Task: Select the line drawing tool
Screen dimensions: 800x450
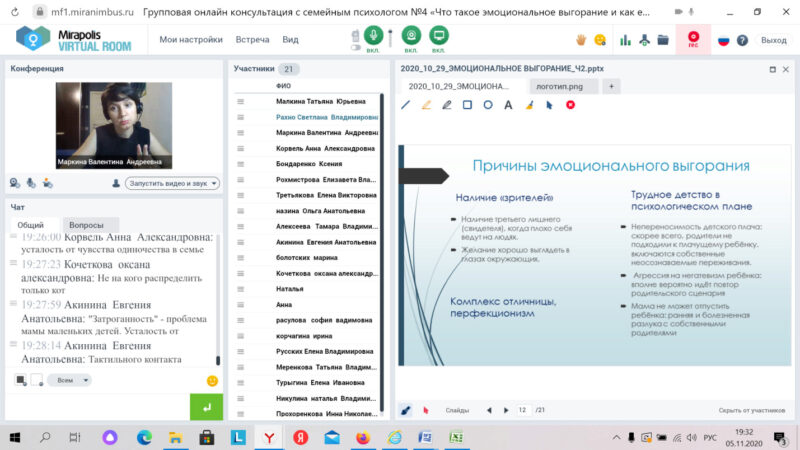Action: pos(406,105)
